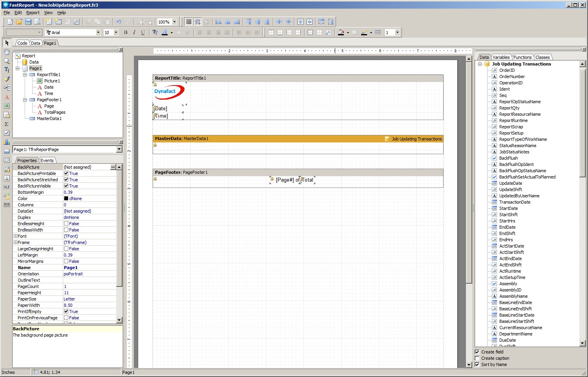Open the fill background color picker
This screenshot has height=377, width=588.
341,33
